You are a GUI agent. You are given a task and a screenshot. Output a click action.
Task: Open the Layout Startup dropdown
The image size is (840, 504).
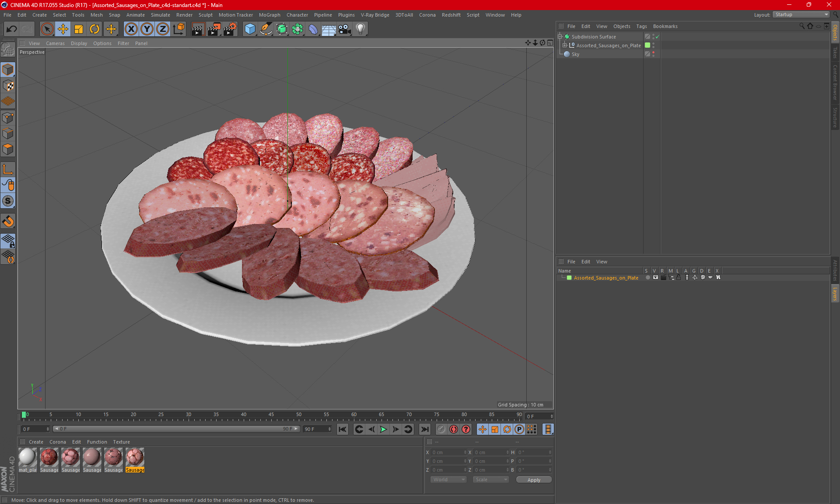pos(801,14)
